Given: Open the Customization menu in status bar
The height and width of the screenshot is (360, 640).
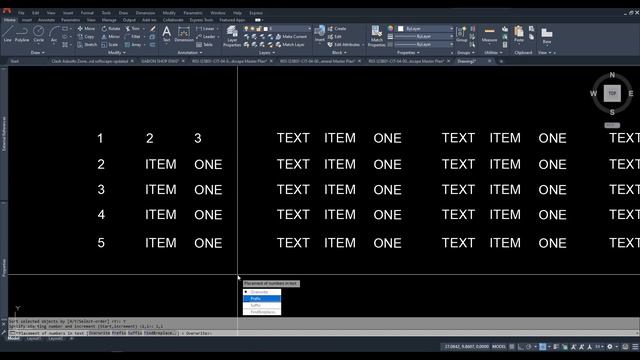Looking at the screenshot, I should [635, 347].
